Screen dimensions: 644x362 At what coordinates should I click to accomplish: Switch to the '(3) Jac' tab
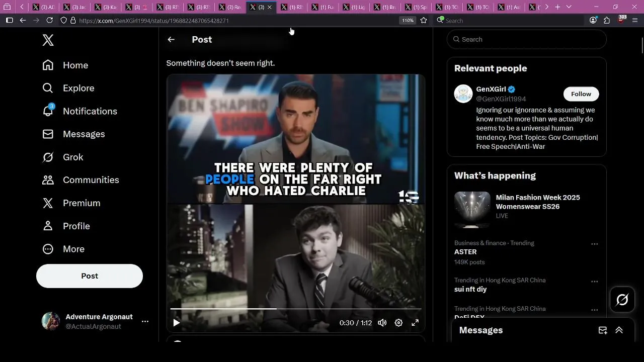point(75,7)
